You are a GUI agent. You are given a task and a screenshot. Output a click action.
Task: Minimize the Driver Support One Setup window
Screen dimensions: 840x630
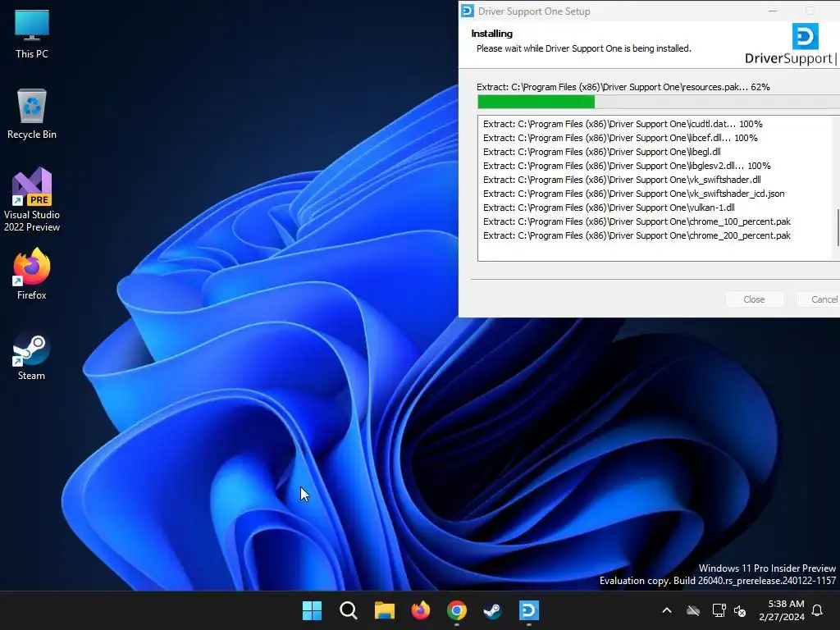(x=773, y=11)
